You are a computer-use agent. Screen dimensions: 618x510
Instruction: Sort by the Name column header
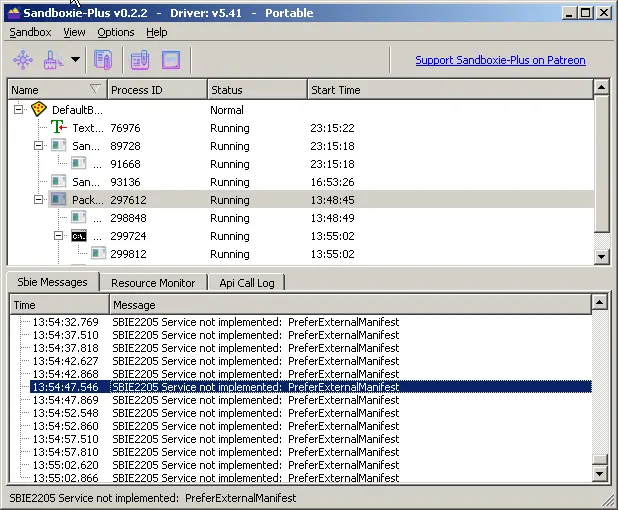click(x=57, y=90)
